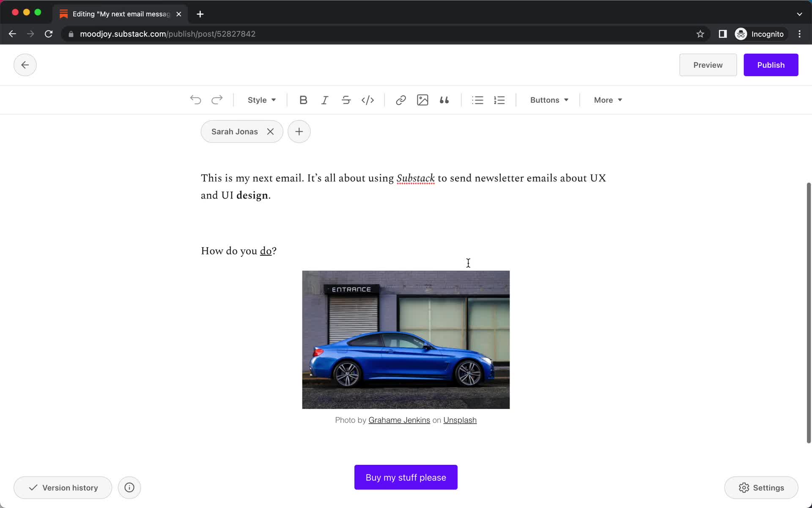The image size is (812, 508).
Task: Insert blockquote icon
Action: click(x=445, y=99)
